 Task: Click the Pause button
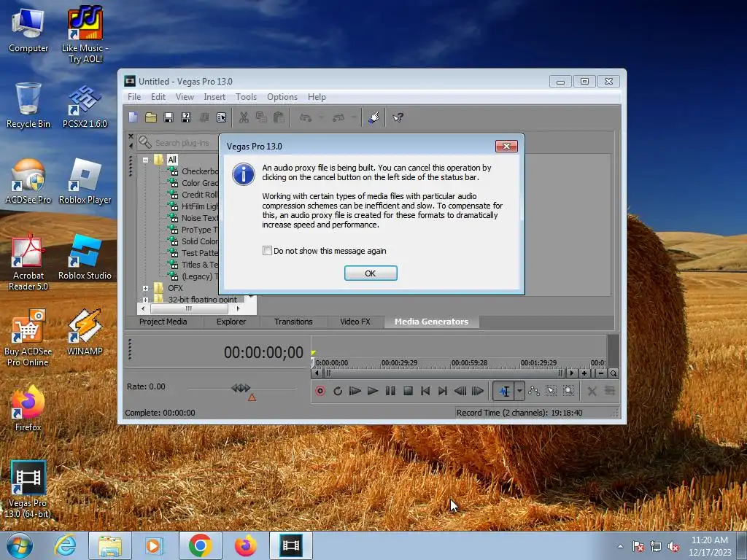point(390,391)
